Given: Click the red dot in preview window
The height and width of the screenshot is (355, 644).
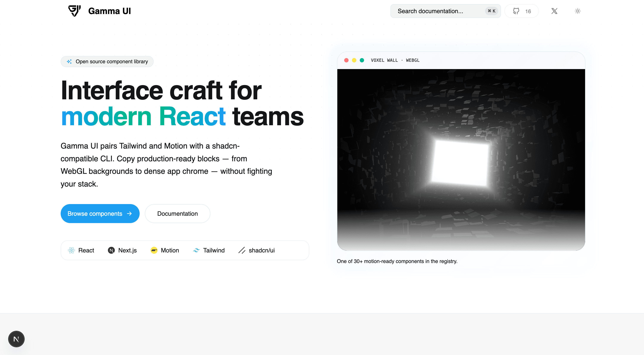Looking at the screenshot, I should [346, 60].
